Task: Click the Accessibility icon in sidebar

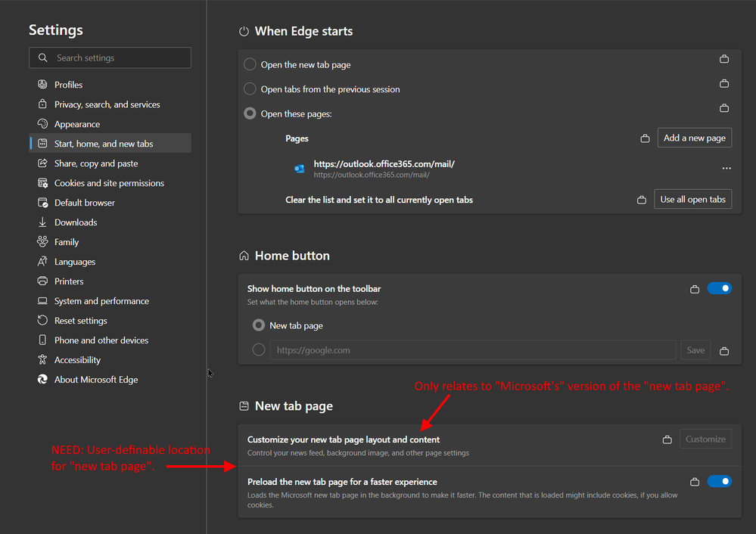Action: (42, 360)
